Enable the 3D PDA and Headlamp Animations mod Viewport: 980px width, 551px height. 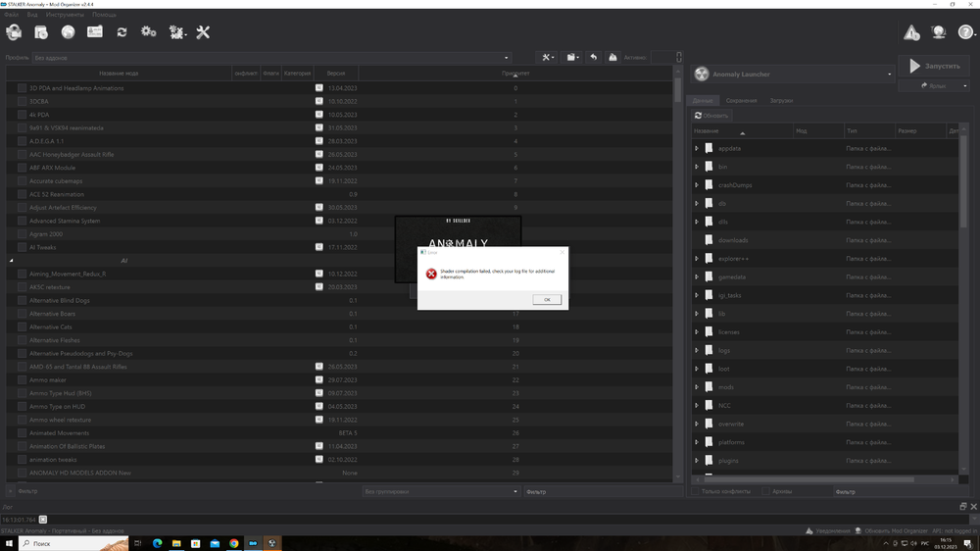(22, 88)
